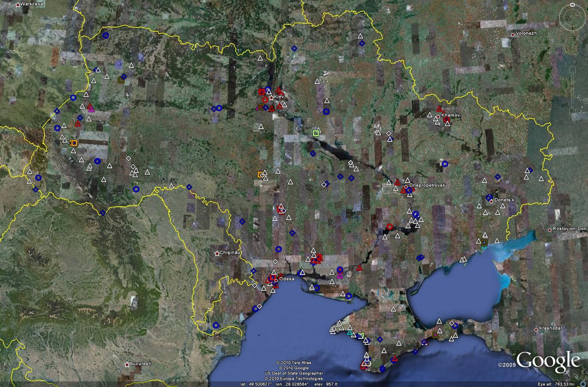Click the green square placemark east of Kiev
588x387 pixels.
pyautogui.click(x=315, y=132)
